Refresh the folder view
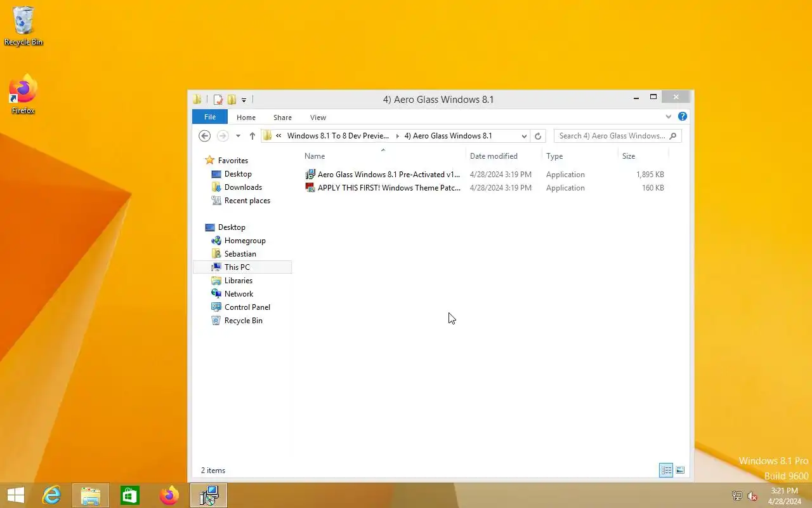 tap(538, 136)
